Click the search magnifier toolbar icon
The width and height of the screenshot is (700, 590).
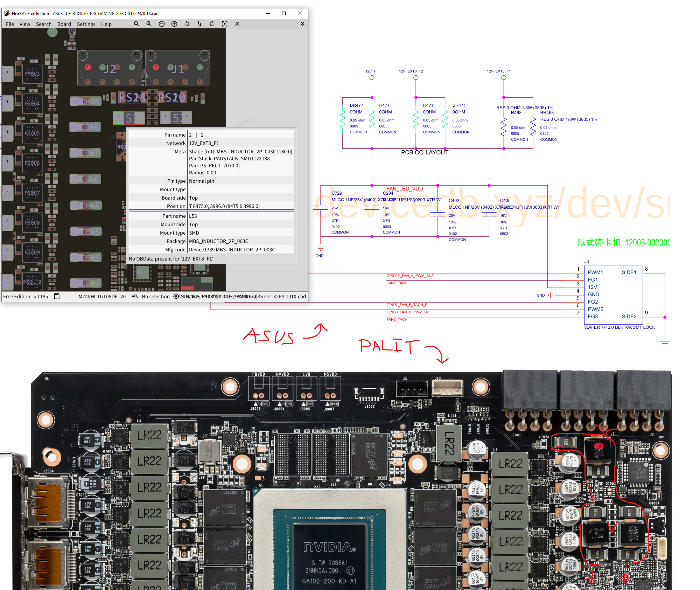click(136, 24)
